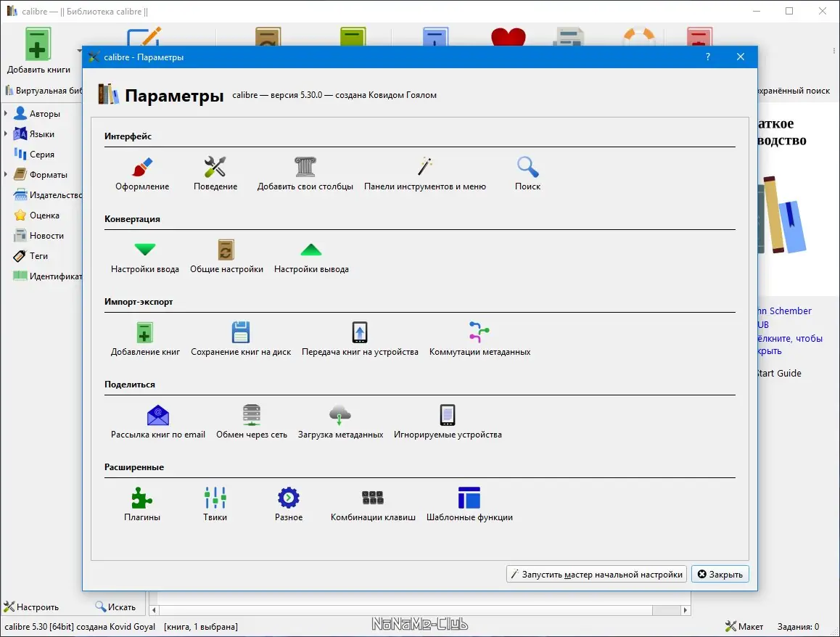
Task: Open Плагины plugin settings
Action: pyautogui.click(x=142, y=505)
